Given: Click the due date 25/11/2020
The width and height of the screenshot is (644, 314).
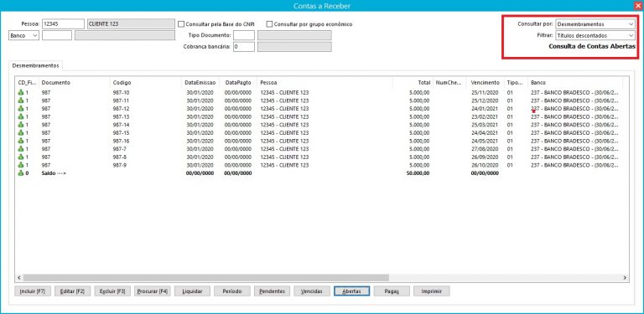Looking at the screenshot, I should [x=485, y=93].
